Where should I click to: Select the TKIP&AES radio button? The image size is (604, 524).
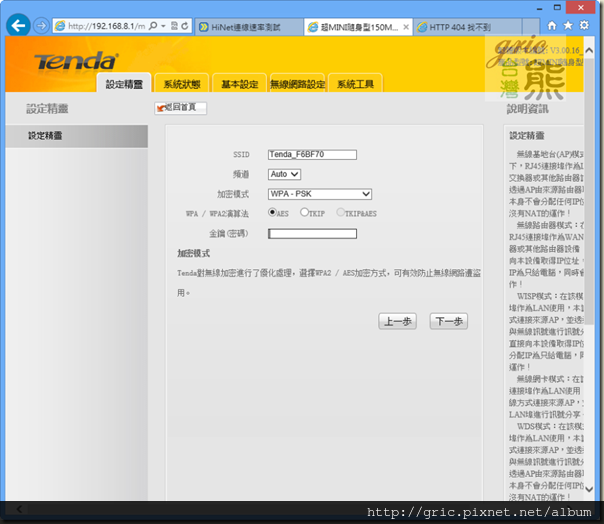341,213
